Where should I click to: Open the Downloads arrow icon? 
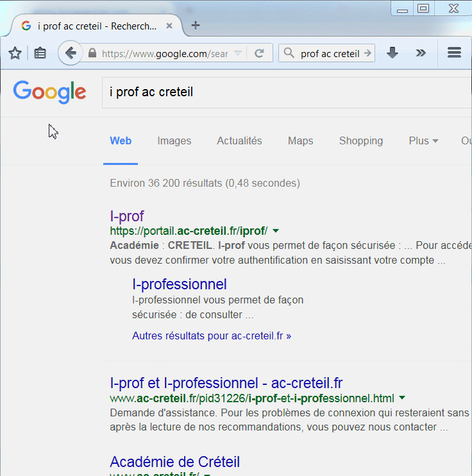pyautogui.click(x=392, y=53)
